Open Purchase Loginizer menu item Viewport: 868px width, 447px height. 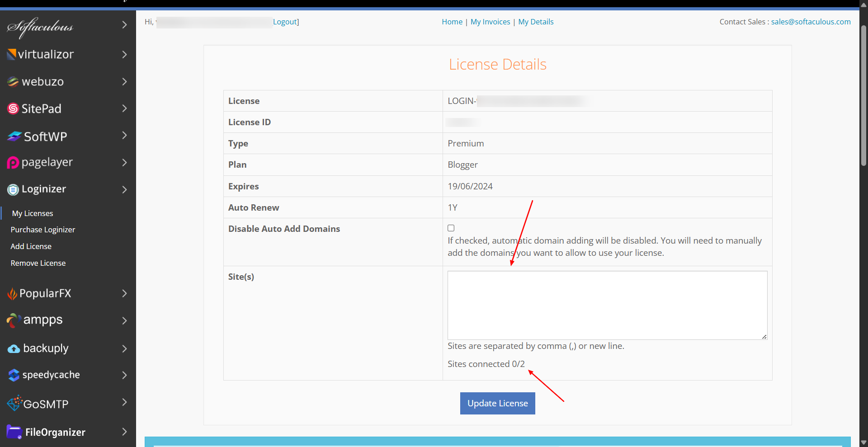[x=43, y=230]
